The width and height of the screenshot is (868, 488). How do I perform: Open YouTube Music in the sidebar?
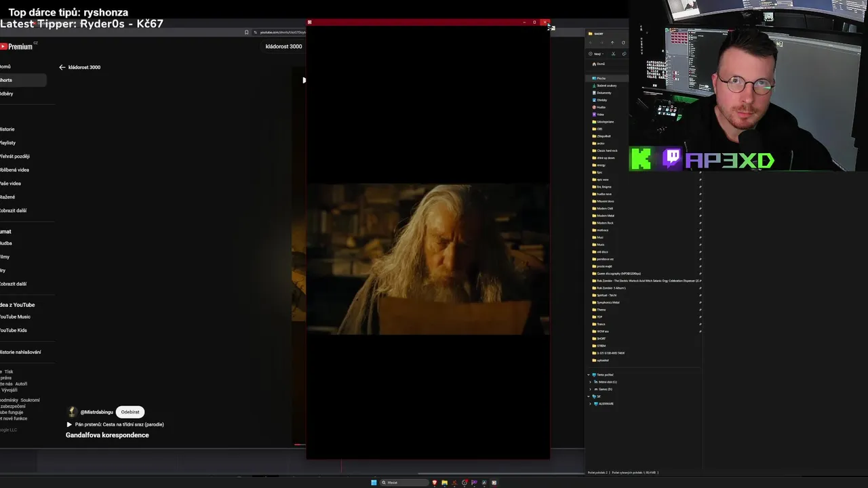[15, 317]
